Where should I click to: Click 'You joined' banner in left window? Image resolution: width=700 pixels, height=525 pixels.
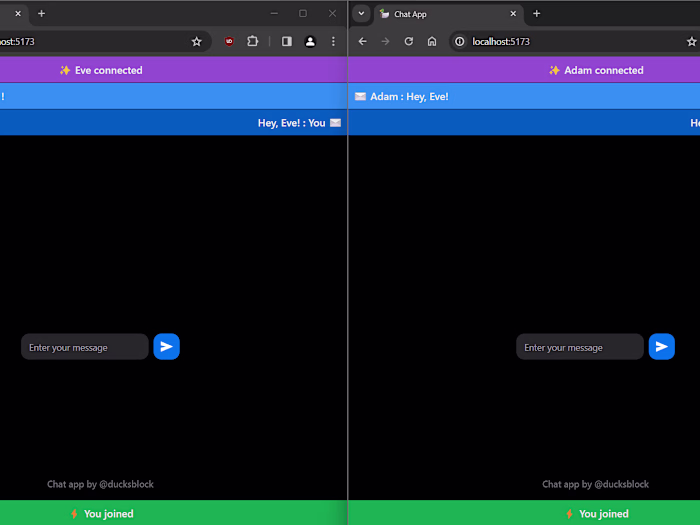point(173,513)
